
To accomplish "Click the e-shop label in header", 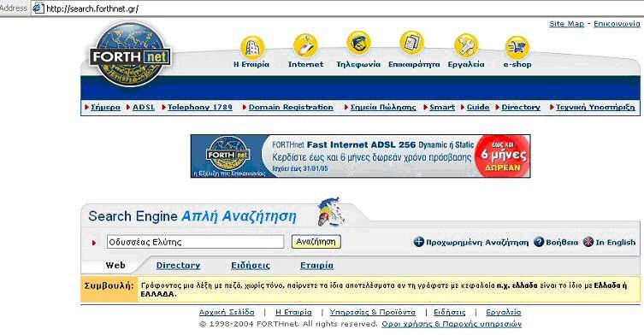I will pyautogui.click(x=517, y=64).
